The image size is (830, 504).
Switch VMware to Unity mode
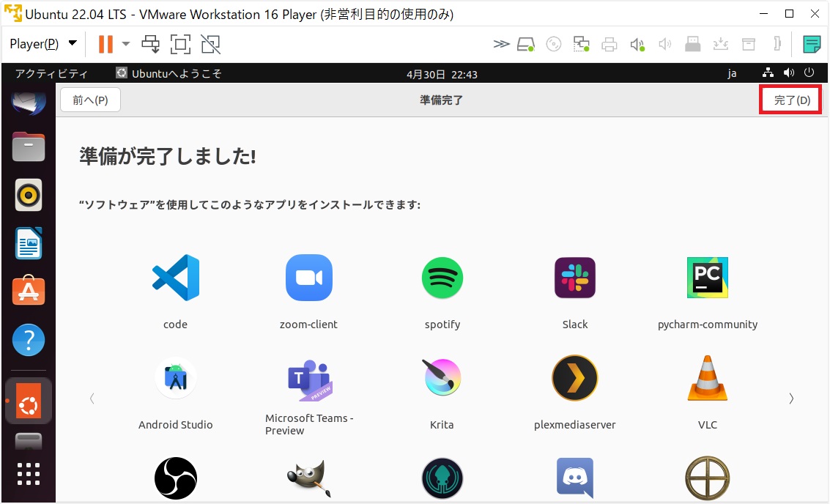pyautogui.click(x=211, y=44)
